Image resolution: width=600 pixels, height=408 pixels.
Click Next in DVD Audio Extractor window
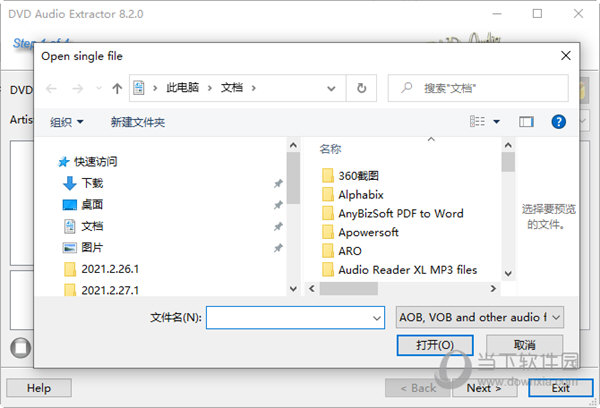[484, 388]
